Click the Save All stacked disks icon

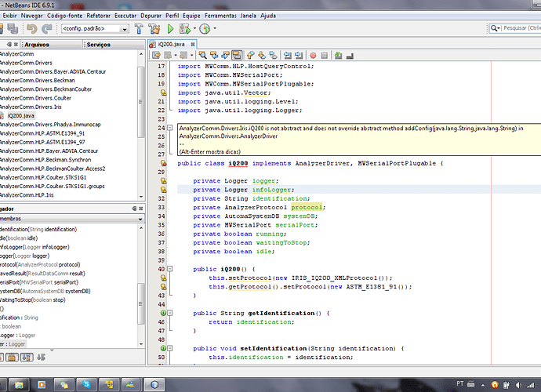[13, 29]
